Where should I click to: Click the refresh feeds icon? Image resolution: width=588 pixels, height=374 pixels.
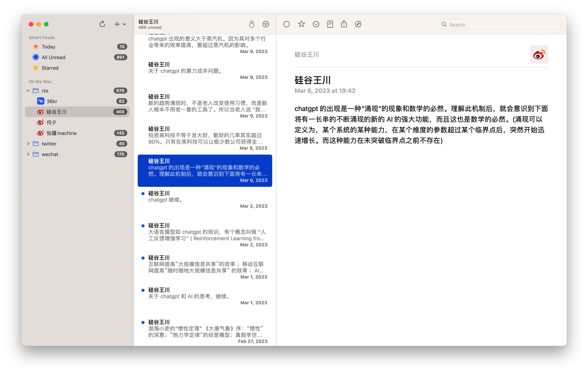point(102,24)
